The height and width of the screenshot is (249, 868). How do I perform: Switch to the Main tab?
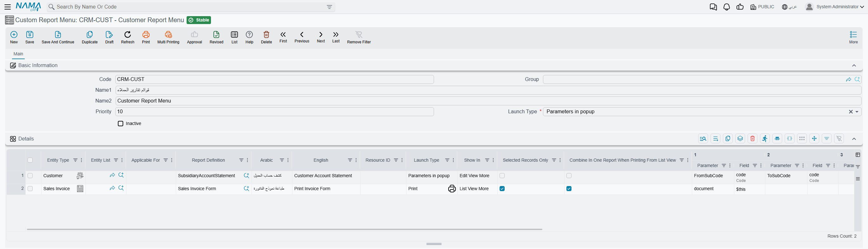[x=18, y=54]
